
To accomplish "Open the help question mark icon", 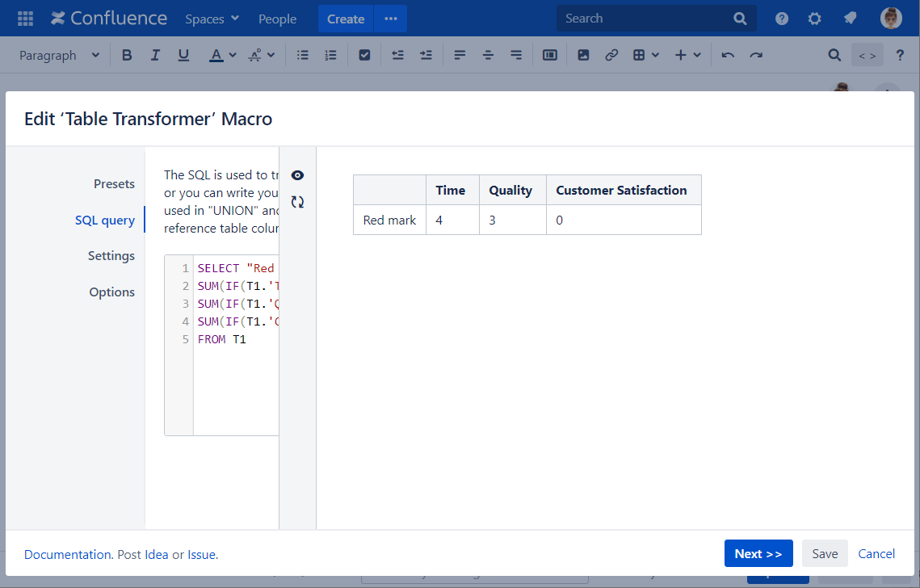I will coord(782,19).
